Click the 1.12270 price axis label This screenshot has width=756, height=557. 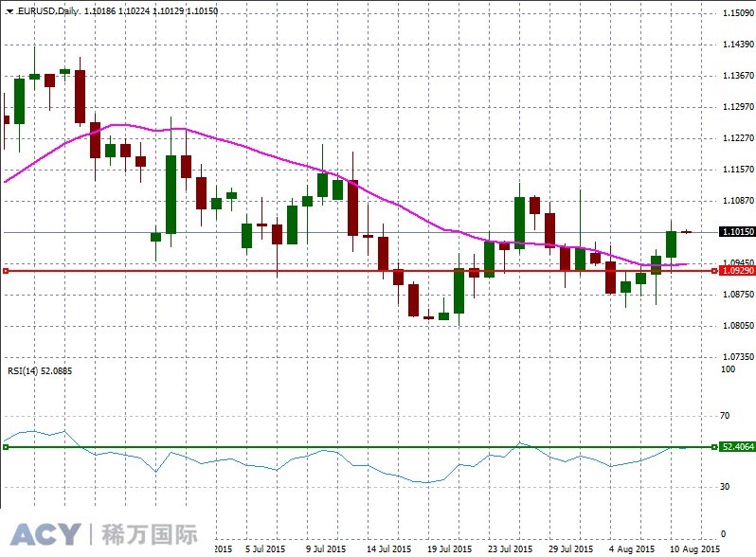[x=738, y=138]
